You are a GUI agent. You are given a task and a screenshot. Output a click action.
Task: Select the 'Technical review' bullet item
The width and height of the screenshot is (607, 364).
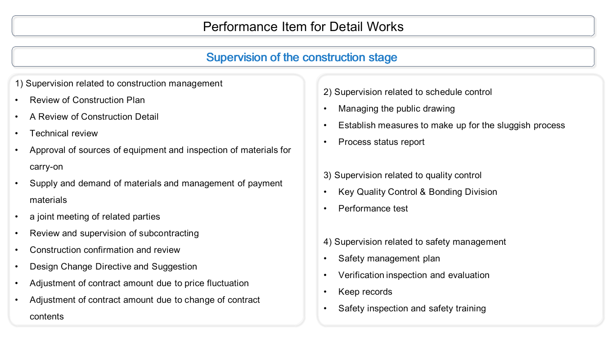[64, 133]
